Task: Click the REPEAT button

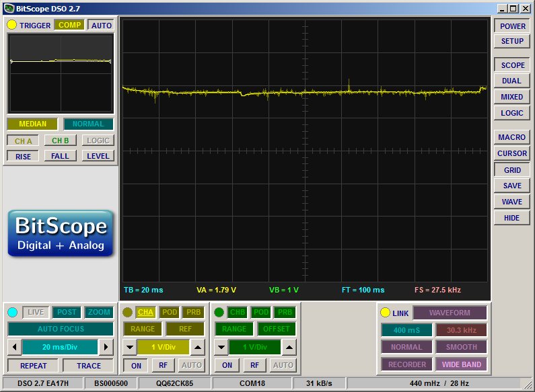Action: pyautogui.click(x=33, y=366)
